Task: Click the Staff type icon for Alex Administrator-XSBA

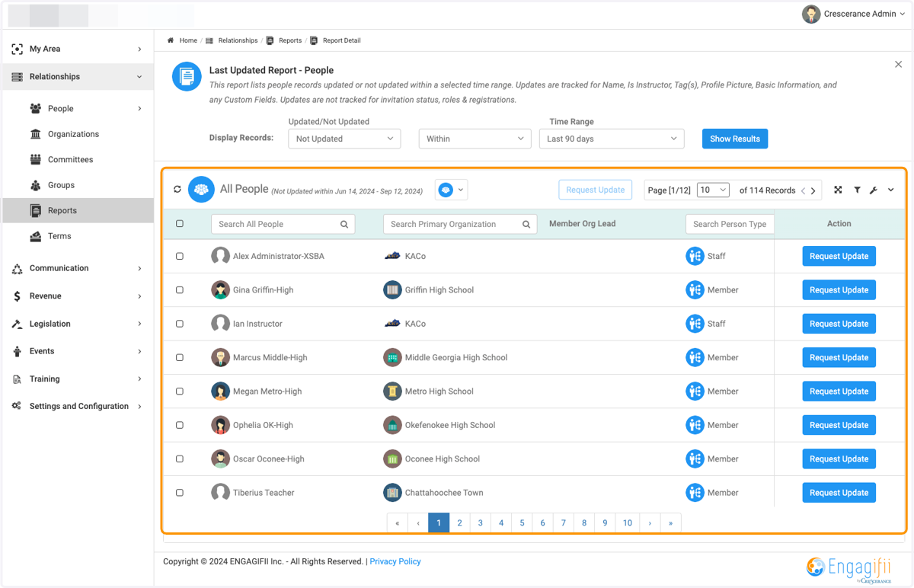Action: (695, 256)
